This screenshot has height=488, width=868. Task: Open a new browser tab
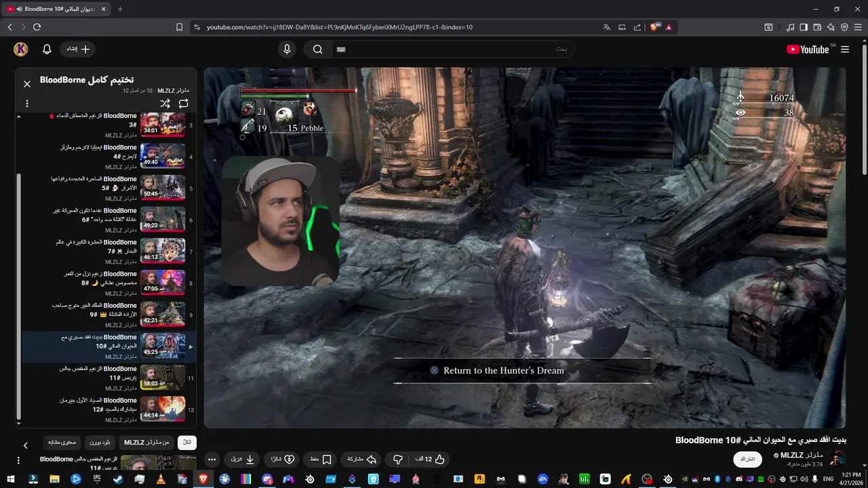120,9
